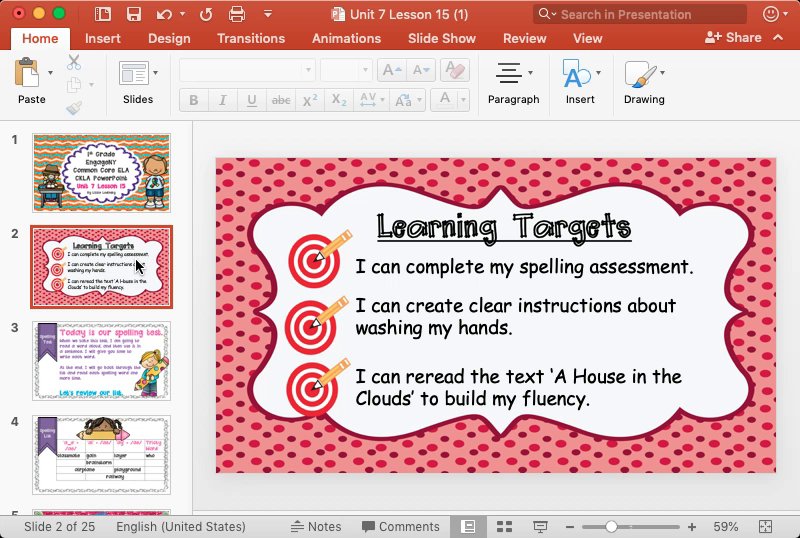Open the Insert ribbon tab
800x538 pixels.
click(103, 38)
